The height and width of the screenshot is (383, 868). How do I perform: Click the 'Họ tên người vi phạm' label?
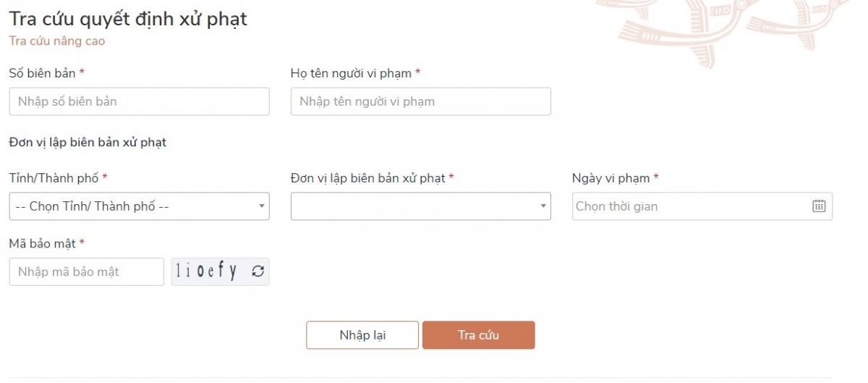[x=351, y=73]
